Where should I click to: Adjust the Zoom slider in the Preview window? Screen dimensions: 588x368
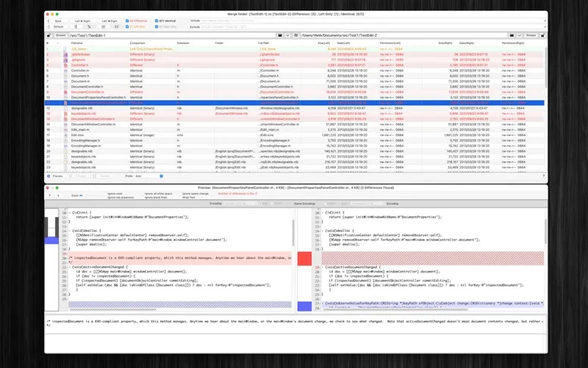pos(92,196)
